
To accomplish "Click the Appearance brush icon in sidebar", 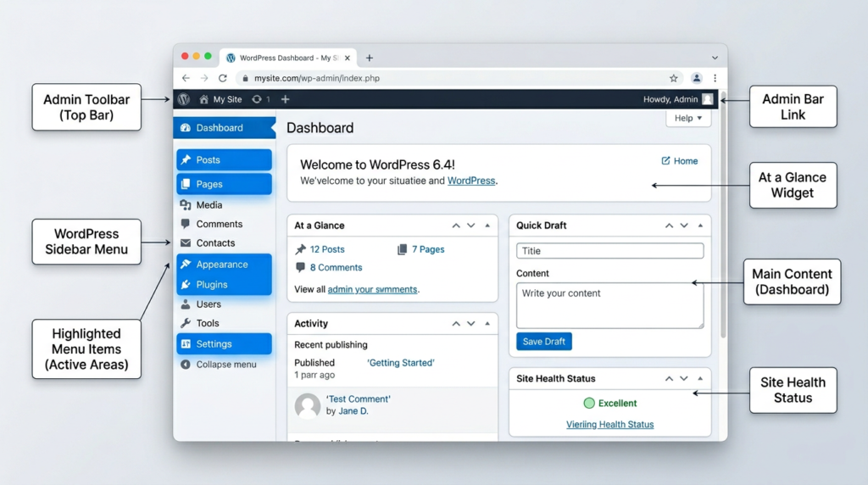I will 186,264.
